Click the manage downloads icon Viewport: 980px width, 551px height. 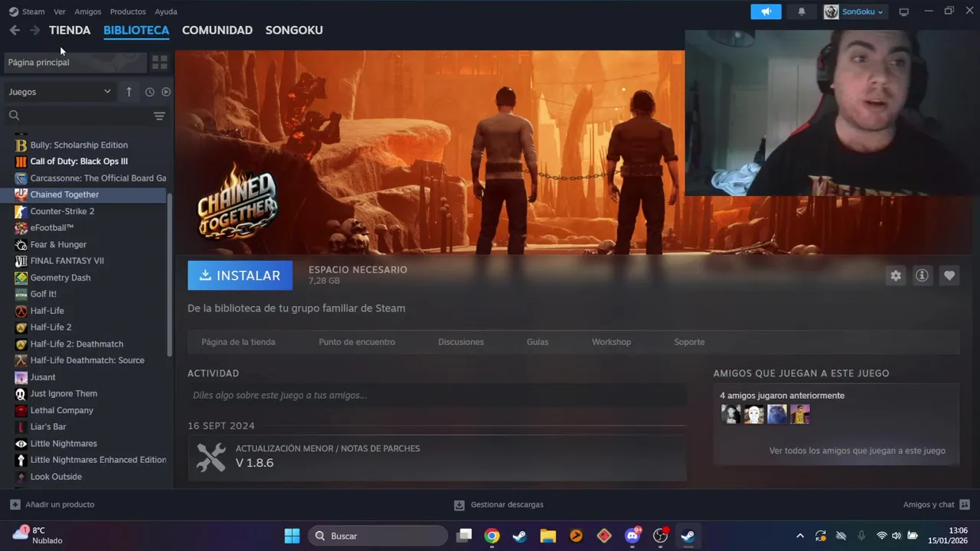pyautogui.click(x=459, y=504)
